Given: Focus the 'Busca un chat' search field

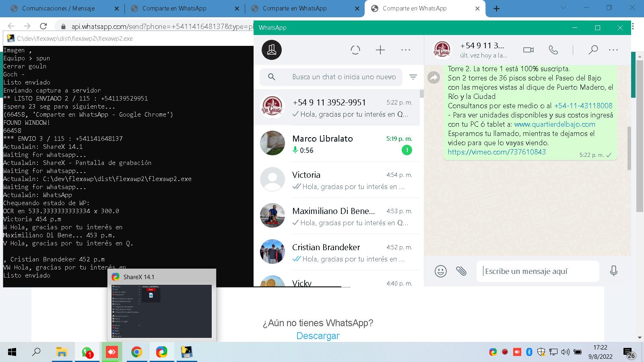Looking at the screenshot, I should pos(331,77).
